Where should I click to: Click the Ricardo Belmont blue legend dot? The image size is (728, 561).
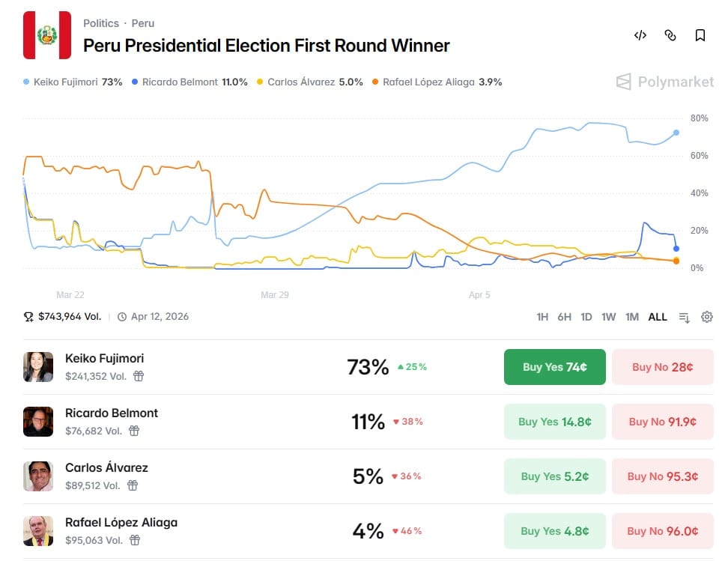pyautogui.click(x=135, y=82)
